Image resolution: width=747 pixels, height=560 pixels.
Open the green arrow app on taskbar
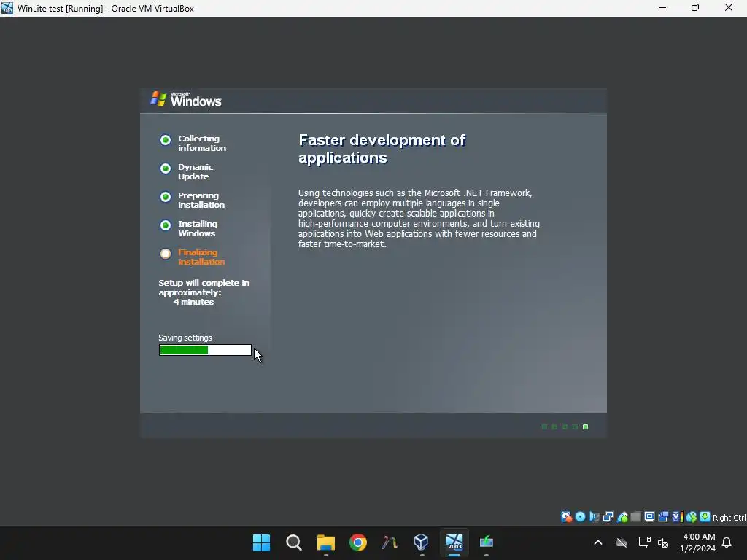[x=487, y=542]
